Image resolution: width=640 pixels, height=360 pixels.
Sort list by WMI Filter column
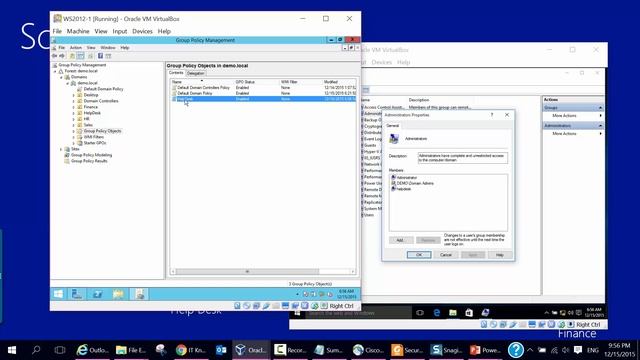[x=301, y=82]
